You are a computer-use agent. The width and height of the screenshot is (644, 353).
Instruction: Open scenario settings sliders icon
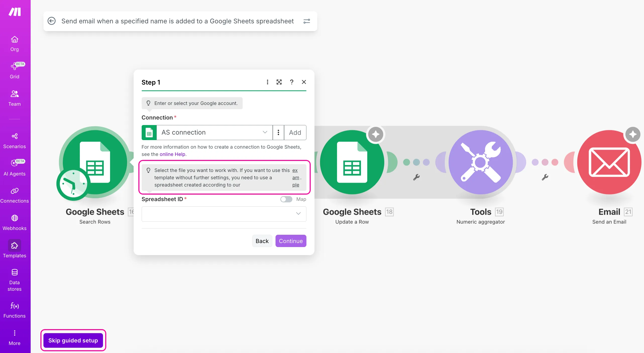[307, 21]
